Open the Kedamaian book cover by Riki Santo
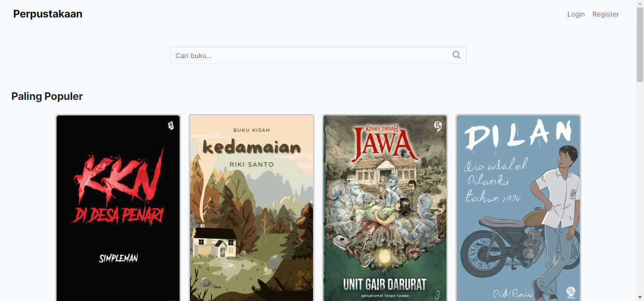Screen dimensions: 644x301 [x=252, y=208]
